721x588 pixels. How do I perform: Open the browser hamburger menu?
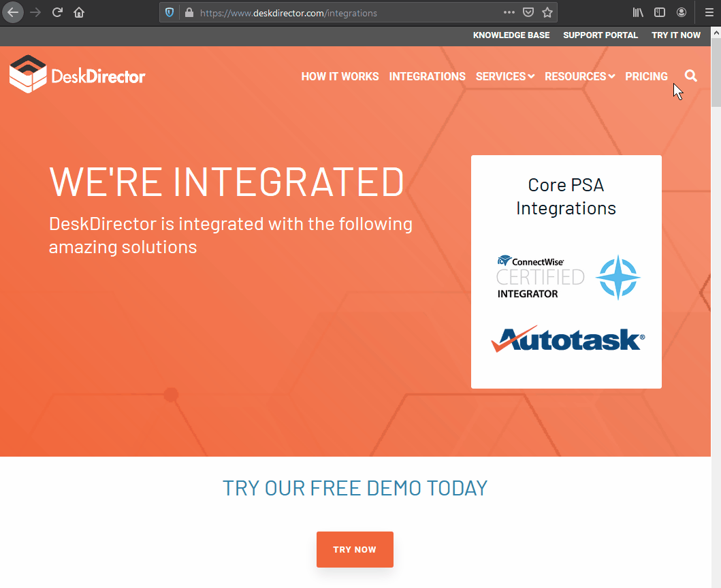(709, 12)
